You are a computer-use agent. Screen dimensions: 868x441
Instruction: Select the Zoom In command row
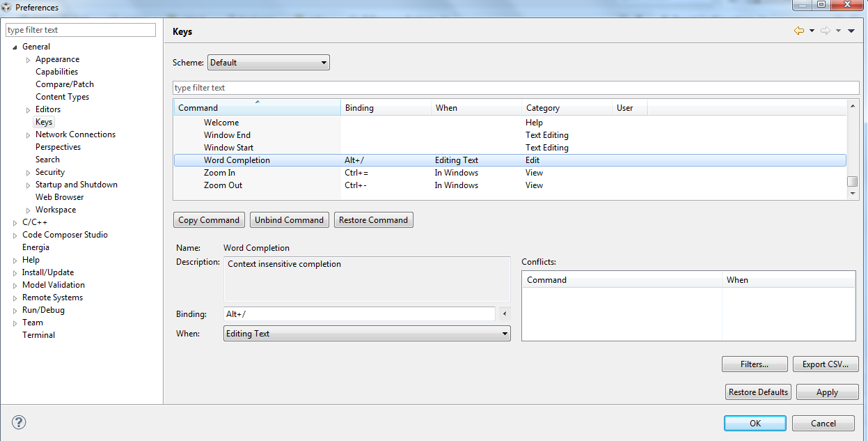pyautogui.click(x=510, y=173)
